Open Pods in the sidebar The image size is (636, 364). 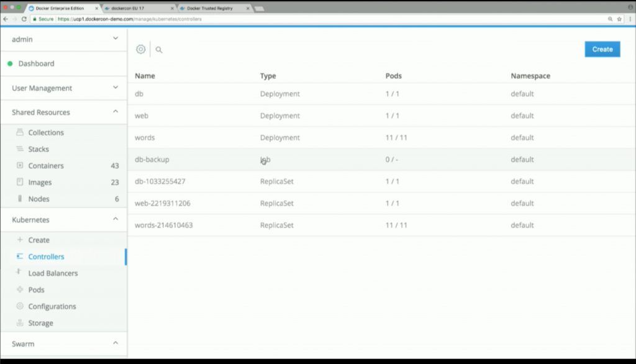click(36, 289)
